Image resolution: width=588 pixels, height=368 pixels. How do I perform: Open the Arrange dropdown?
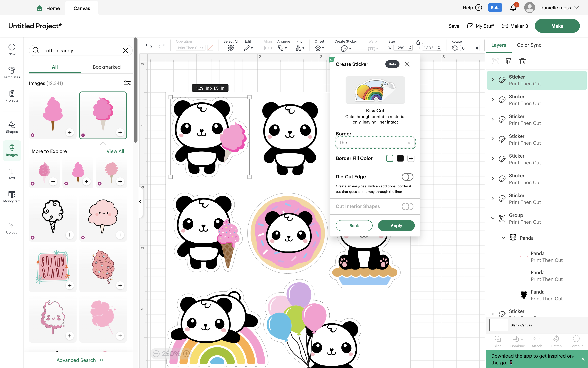pos(283,48)
